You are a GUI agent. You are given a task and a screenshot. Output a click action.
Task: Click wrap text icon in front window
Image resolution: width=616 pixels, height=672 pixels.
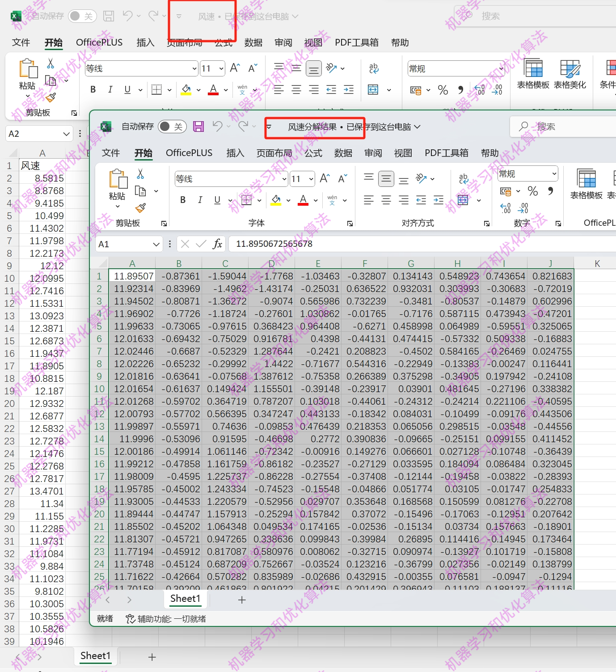(463, 179)
